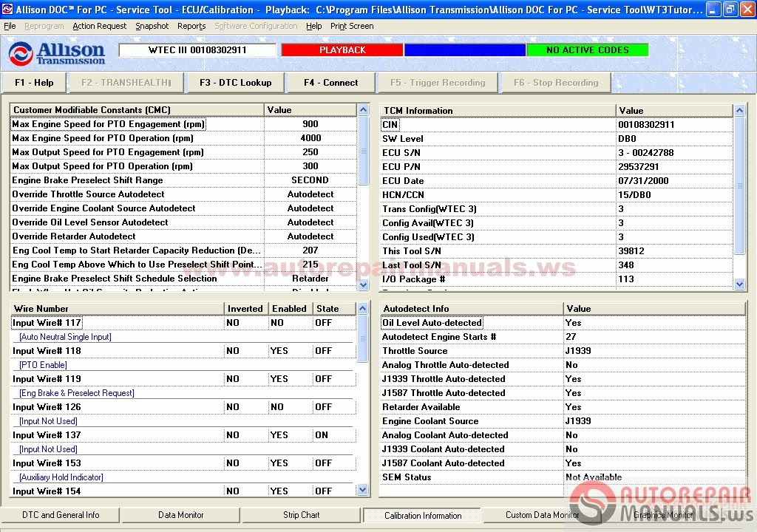Open the Action Request menu
757x532 pixels.
coord(100,26)
